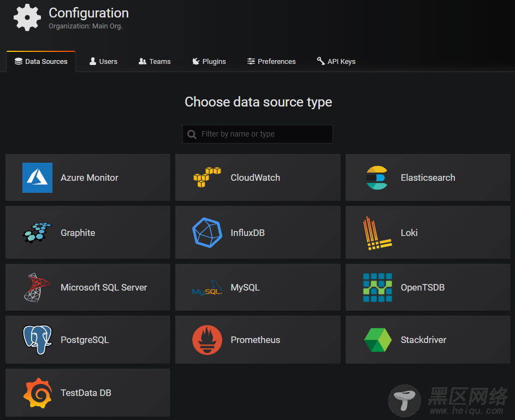Click the search magnifier icon in filter
This screenshot has height=420, width=515.
point(192,134)
